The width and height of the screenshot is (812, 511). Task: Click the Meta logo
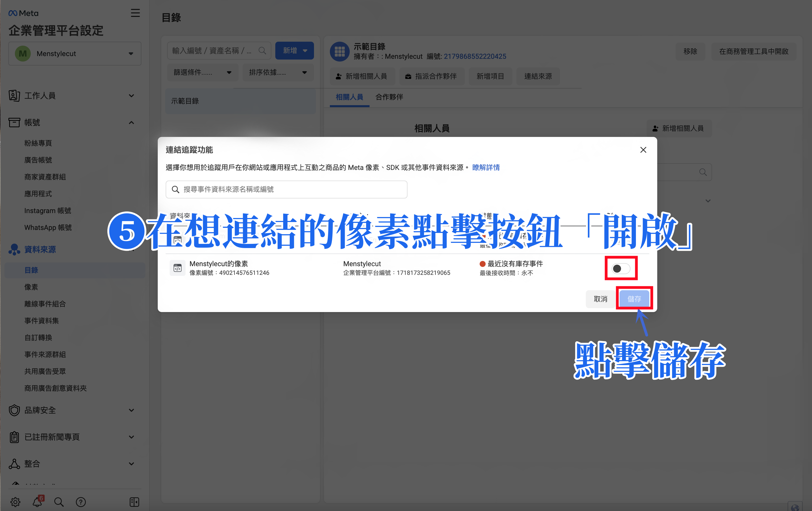pyautogui.click(x=23, y=13)
